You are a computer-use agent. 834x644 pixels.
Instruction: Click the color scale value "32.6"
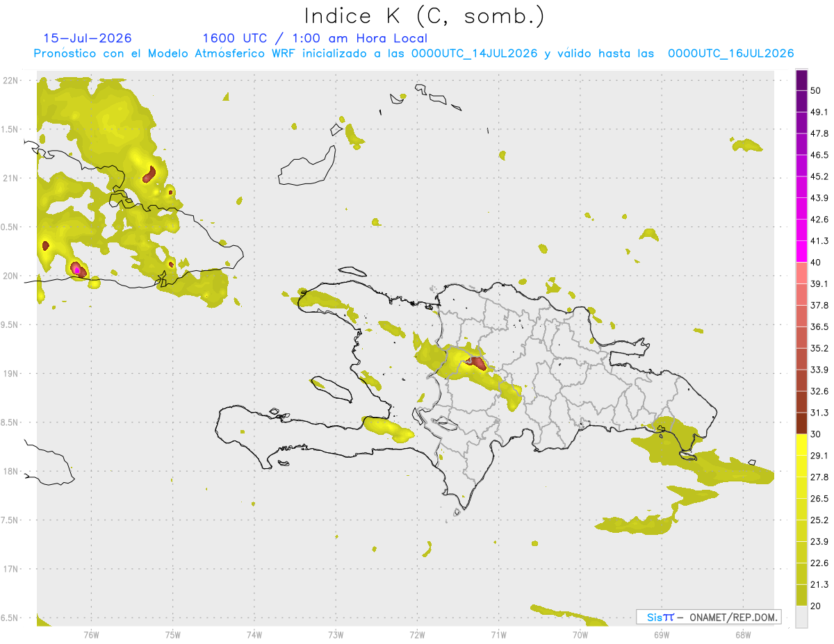point(819,391)
